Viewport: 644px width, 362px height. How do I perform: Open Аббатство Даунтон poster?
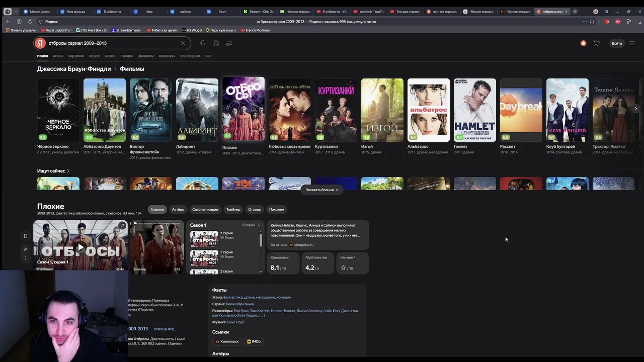(x=105, y=110)
